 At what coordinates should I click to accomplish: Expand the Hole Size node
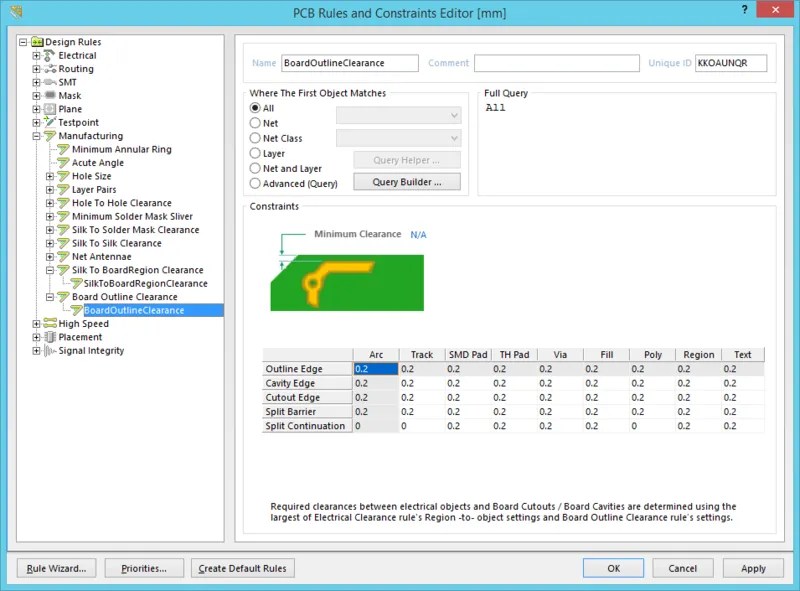click(50, 176)
